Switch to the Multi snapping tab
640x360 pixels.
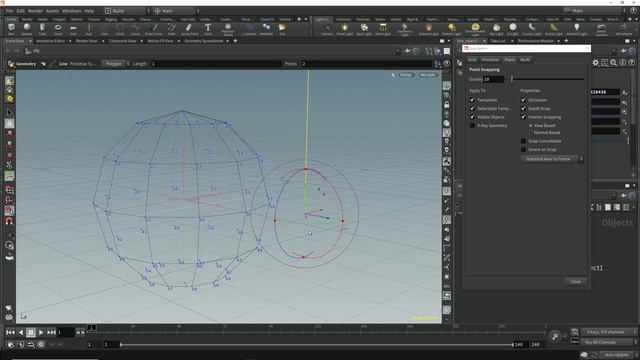click(x=525, y=60)
